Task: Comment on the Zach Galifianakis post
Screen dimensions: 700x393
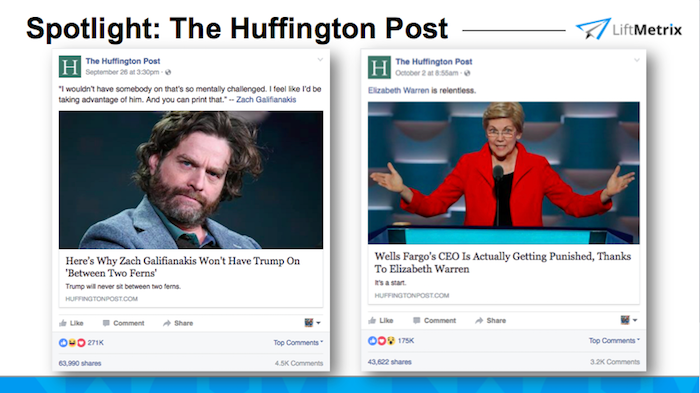Action: point(123,323)
